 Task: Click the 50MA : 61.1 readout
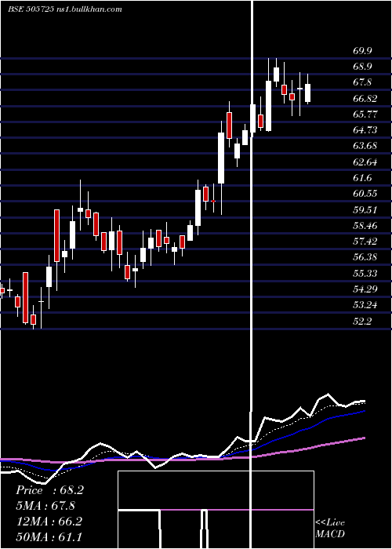(x=49, y=536)
